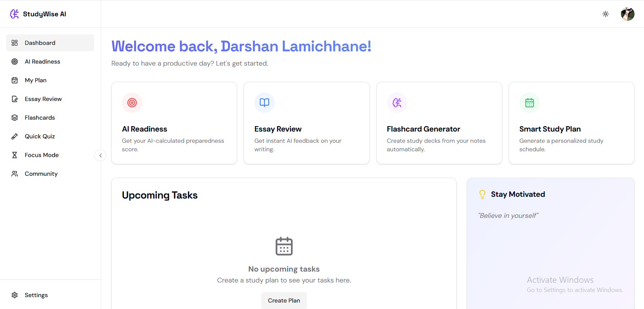Open the Smart Study Plan card title
The image size is (644, 309).
pos(550,129)
